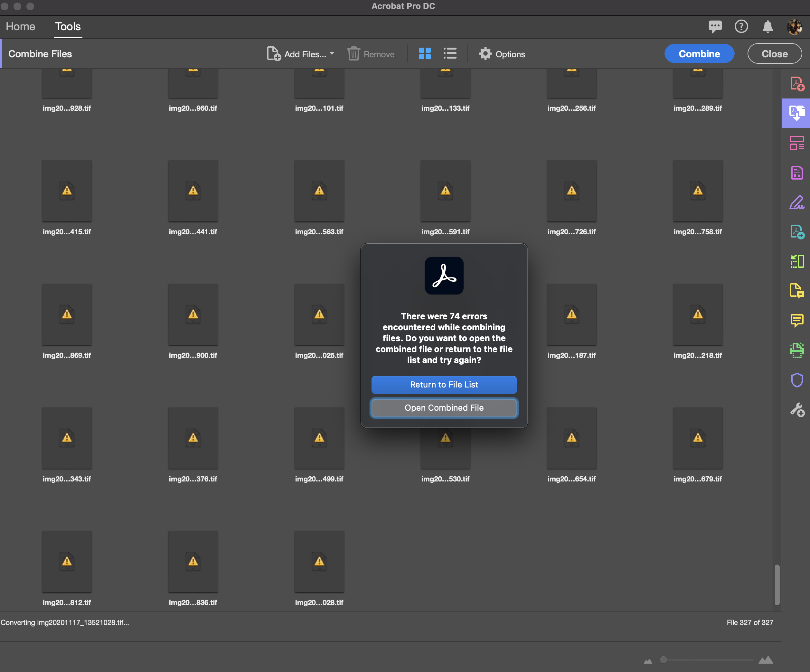Click the customize tools wrench icon
The width and height of the screenshot is (810, 672).
click(797, 409)
